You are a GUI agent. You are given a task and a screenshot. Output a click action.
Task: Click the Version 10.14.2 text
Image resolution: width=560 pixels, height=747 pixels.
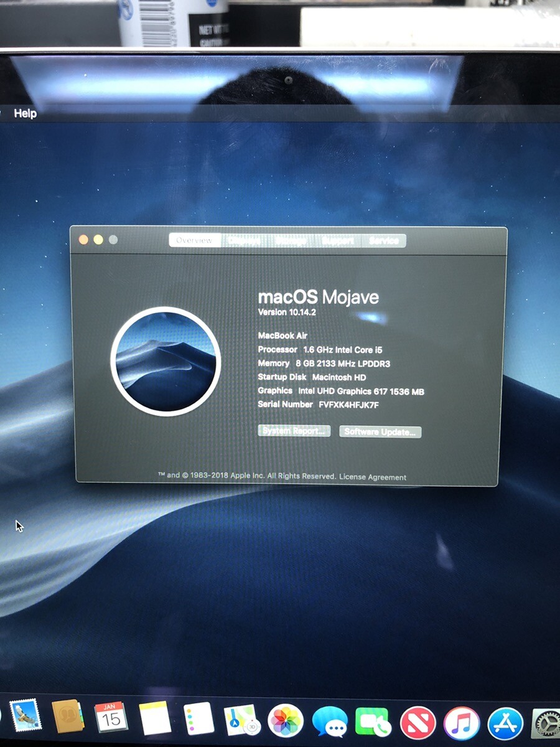(x=287, y=312)
